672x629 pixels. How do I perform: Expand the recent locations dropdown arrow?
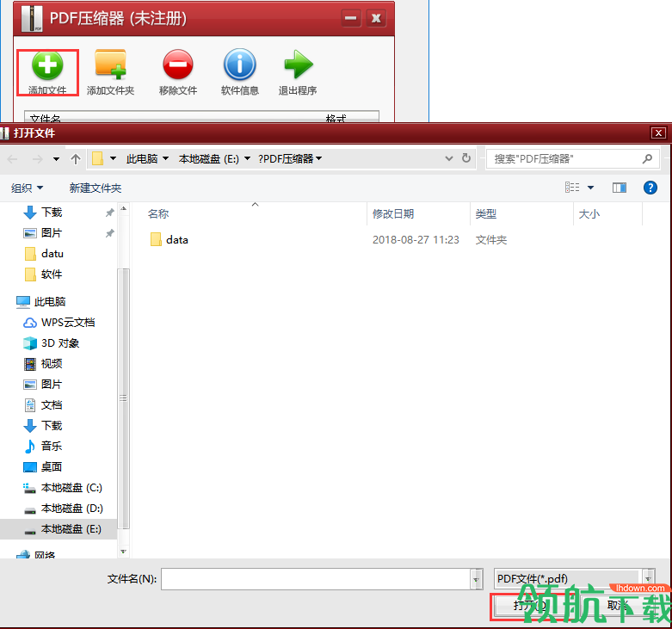(56, 159)
